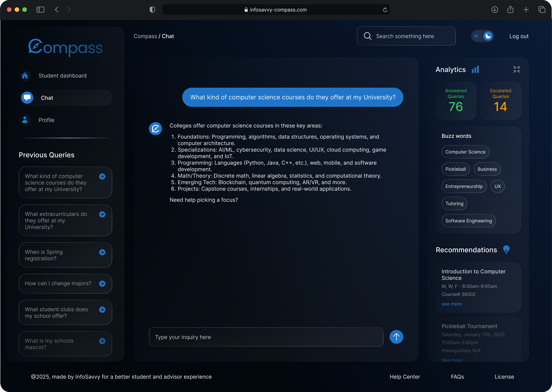
Task: Open arrow for Spring registration query
Action: point(102,252)
